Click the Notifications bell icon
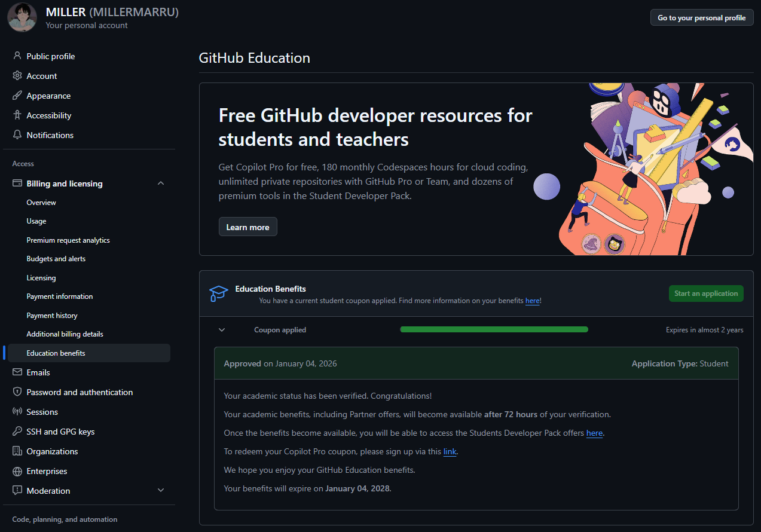761x532 pixels. pyautogui.click(x=17, y=135)
